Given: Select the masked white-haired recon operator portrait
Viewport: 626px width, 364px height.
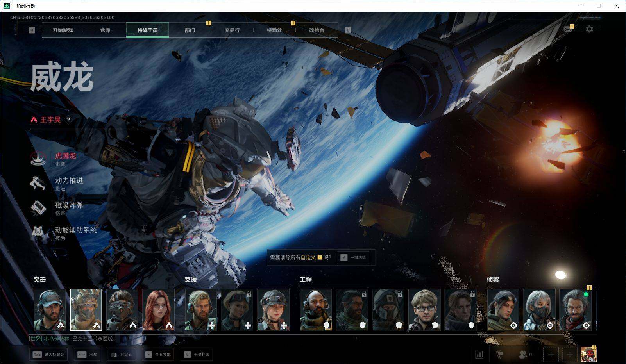Looking at the screenshot, I should point(539,310).
